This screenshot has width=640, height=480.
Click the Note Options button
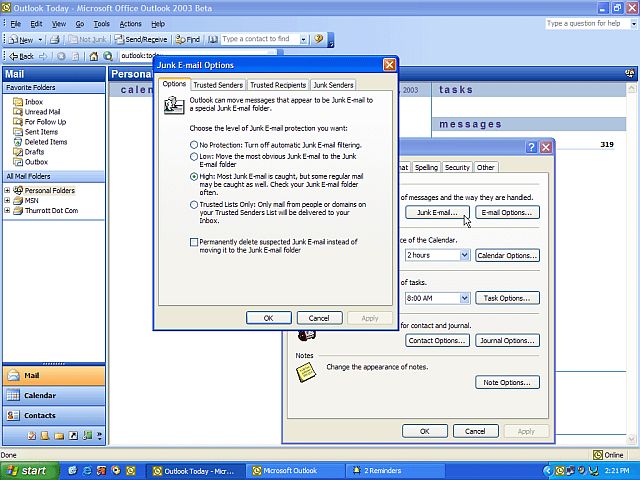point(507,383)
